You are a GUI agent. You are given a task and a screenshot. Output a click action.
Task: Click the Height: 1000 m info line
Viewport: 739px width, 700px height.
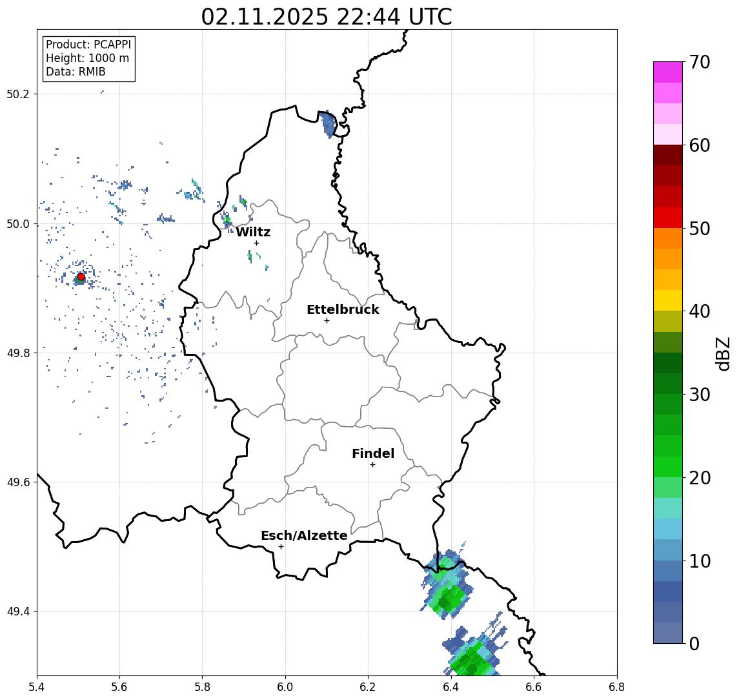tap(87, 59)
